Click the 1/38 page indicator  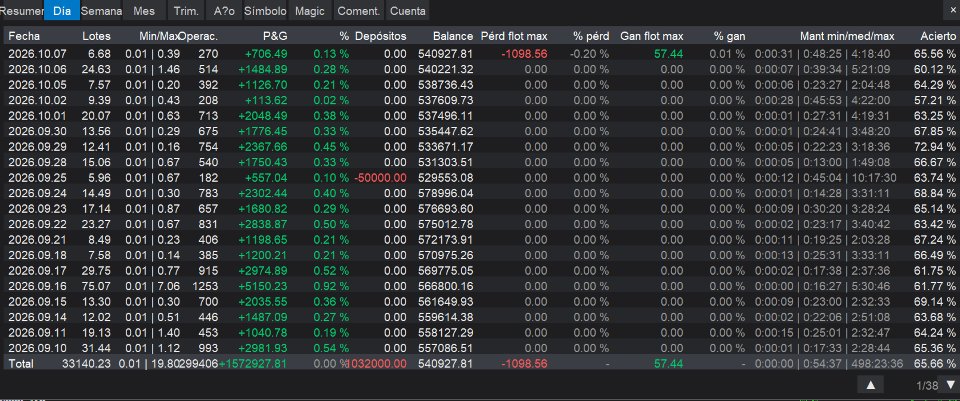(928, 386)
